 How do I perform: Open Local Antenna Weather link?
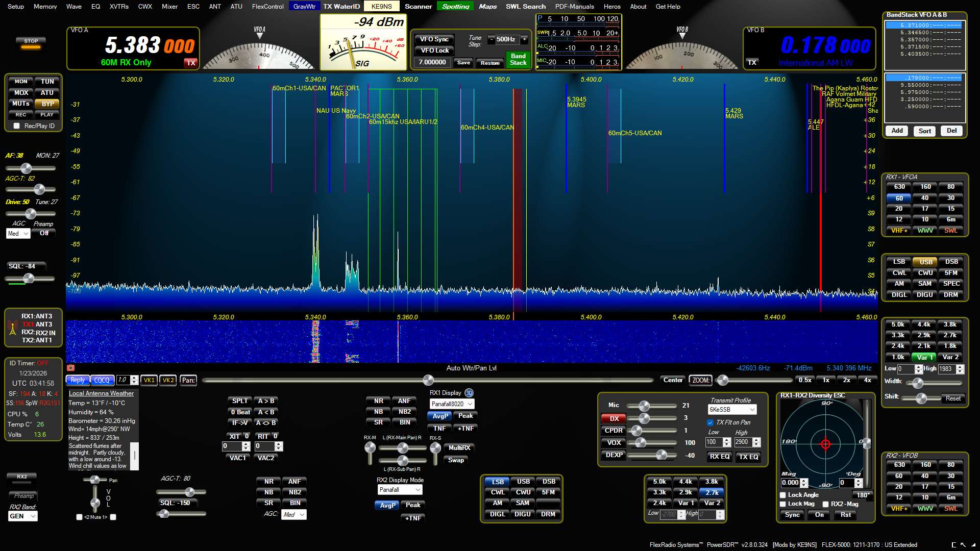click(101, 393)
